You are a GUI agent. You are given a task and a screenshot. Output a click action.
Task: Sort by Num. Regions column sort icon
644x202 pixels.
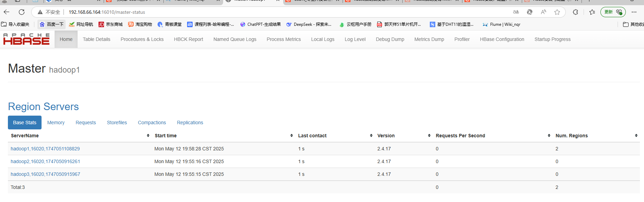point(636,136)
